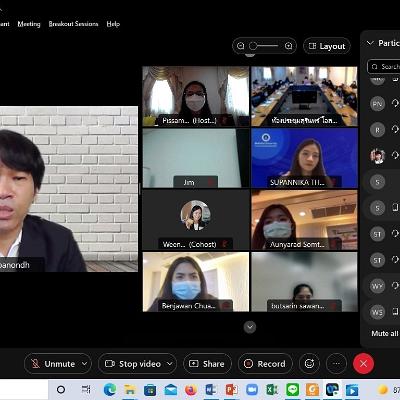Open PowerPoint from the taskbar
This screenshot has width=400, height=400.
point(231,389)
